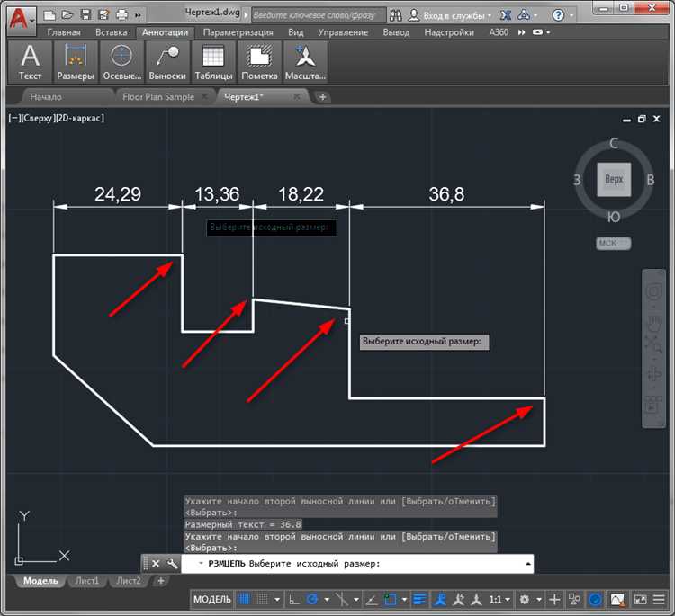Toggle polar tracking in the status bar

(312, 599)
